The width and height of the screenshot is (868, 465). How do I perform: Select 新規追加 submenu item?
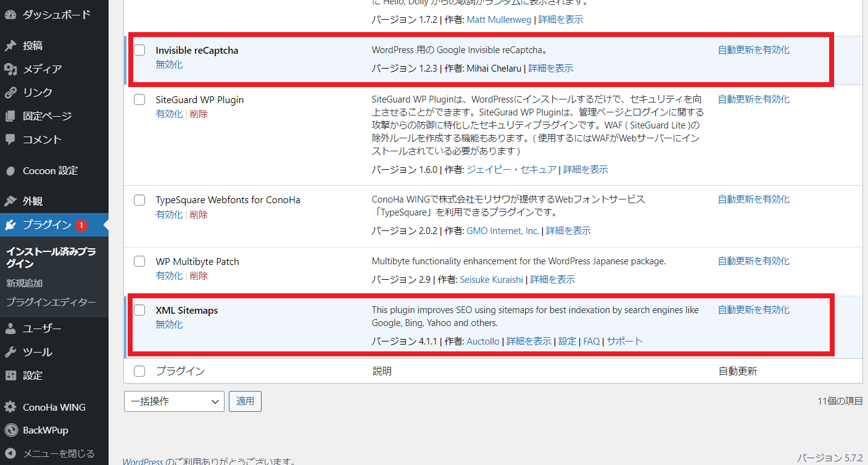coord(24,283)
